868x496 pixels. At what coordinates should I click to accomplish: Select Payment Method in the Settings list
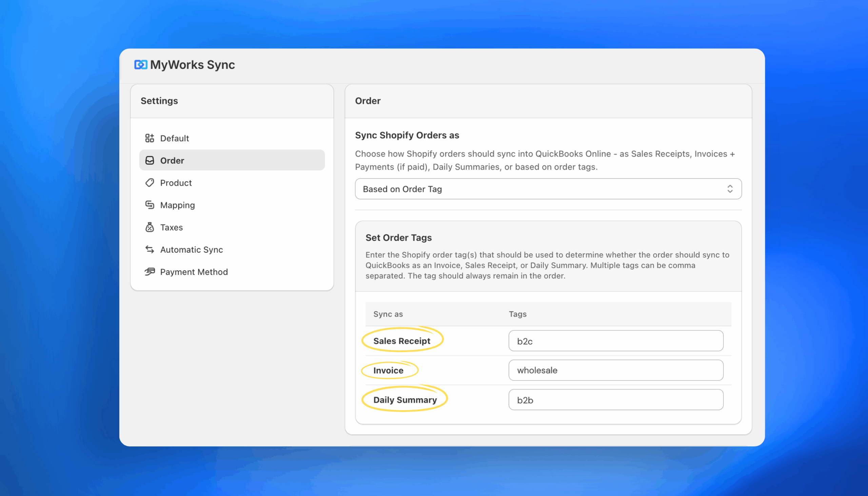pyautogui.click(x=194, y=272)
